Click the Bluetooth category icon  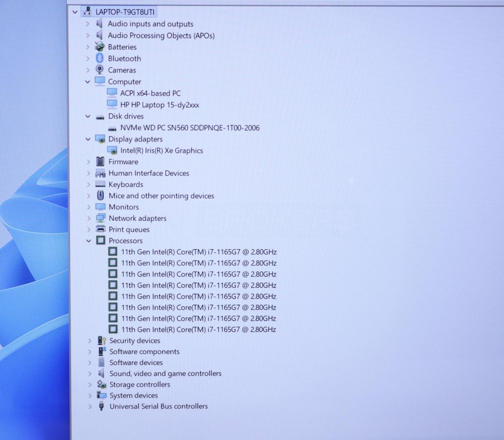(x=100, y=58)
